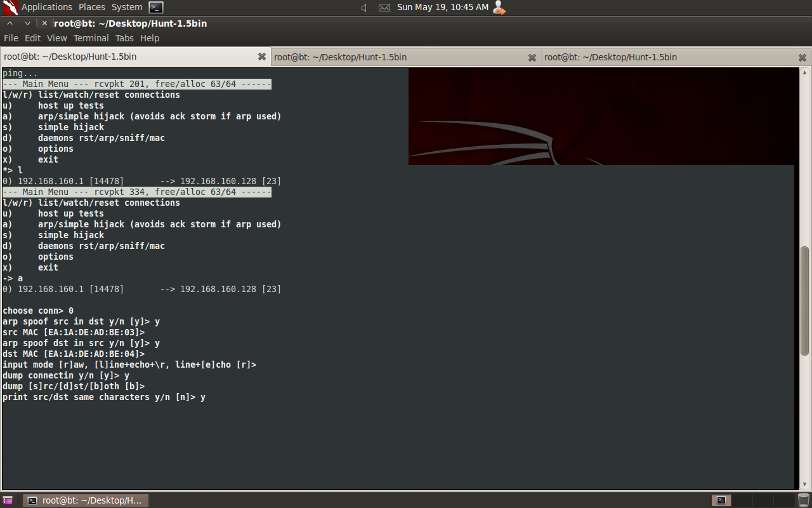Close the first terminal tab
The image size is (812, 508).
(262, 57)
